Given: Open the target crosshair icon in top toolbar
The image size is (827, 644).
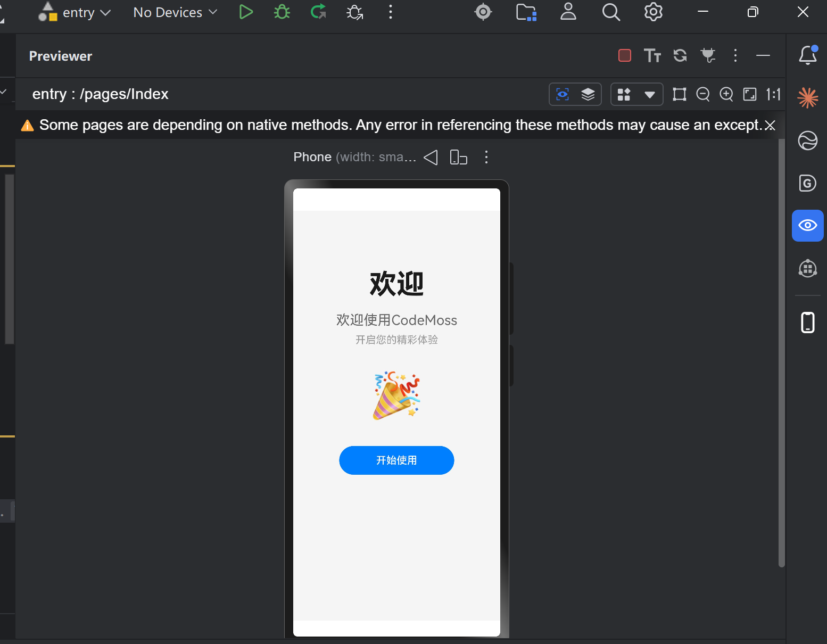Looking at the screenshot, I should coord(483,12).
